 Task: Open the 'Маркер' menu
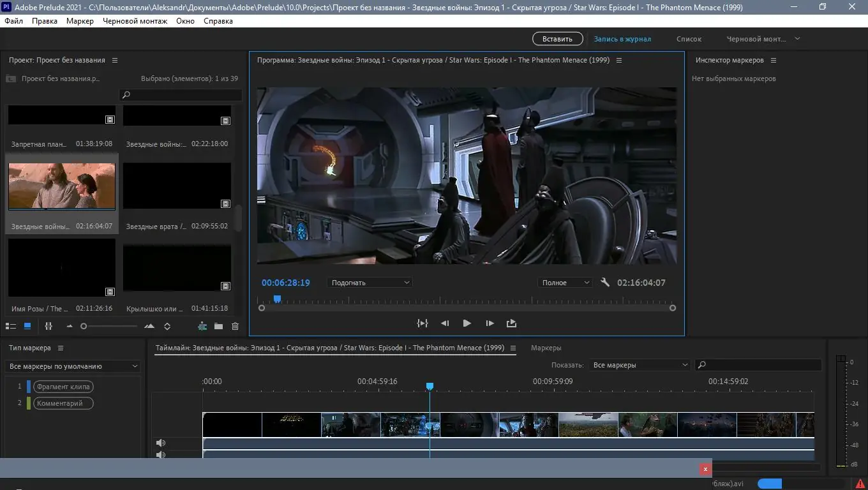coord(80,21)
